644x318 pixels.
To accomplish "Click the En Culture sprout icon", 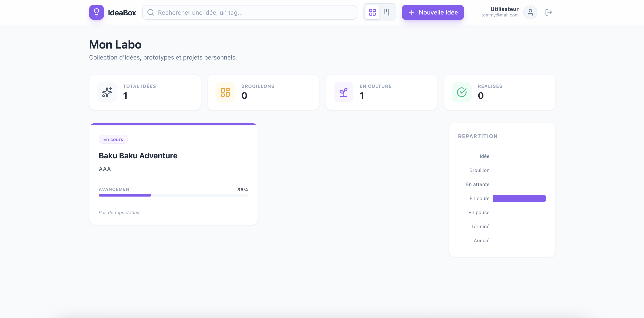I will [343, 92].
